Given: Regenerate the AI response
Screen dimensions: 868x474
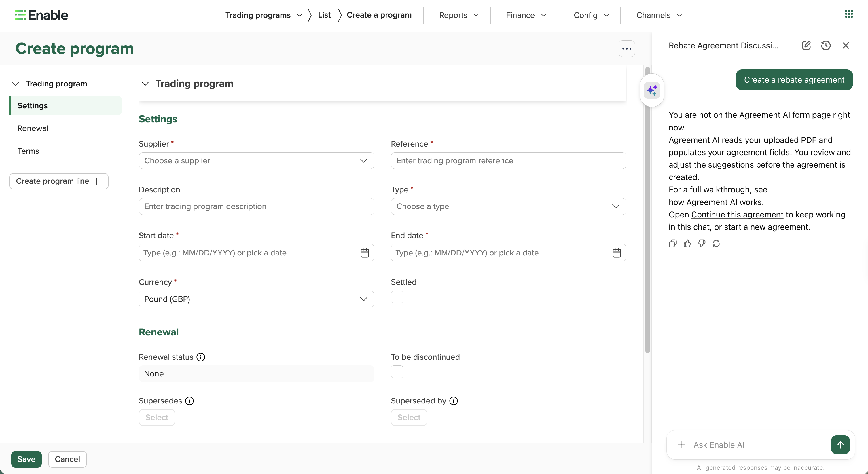Looking at the screenshot, I should (x=716, y=244).
